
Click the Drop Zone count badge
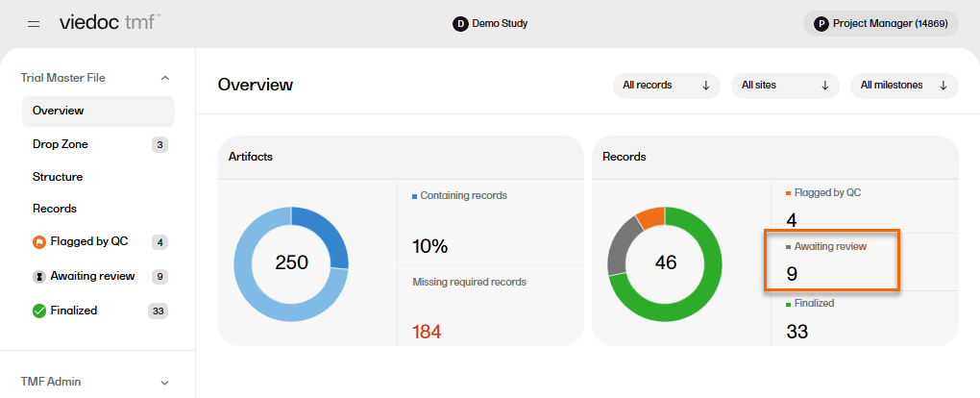tap(160, 145)
